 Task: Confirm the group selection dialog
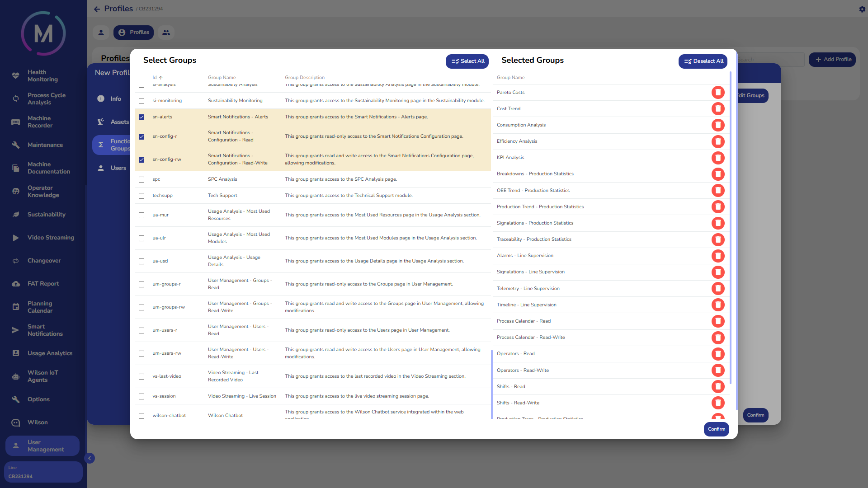tap(716, 429)
